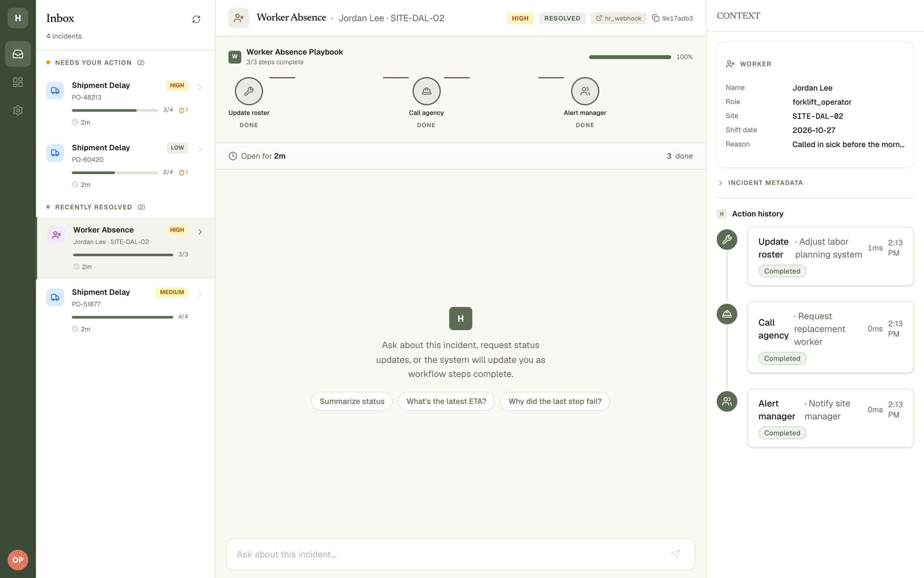924x578 pixels.
Task: Select Shipment Delay PO-60420 incident
Action: (126, 166)
